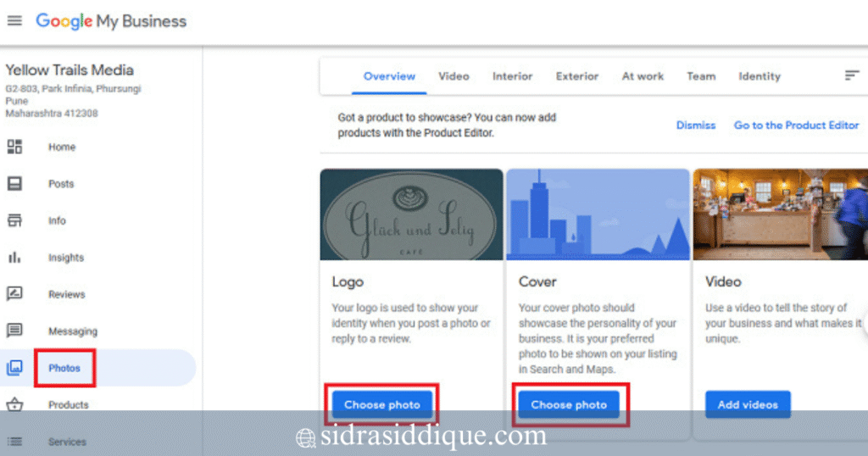The height and width of the screenshot is (456, 868).
Task: Click the Info storefront icon
Action: click(x=15, y=220)
